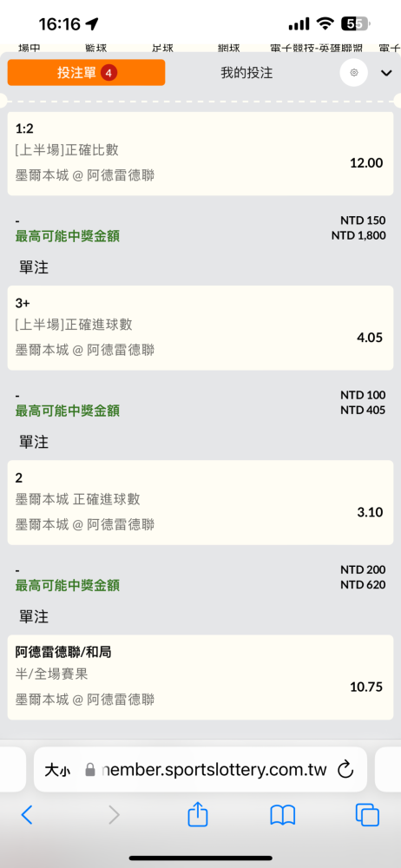This screenshot has height=868, width=401.
Task: Open Safari share sheet icon
Action: coord(198,814)
